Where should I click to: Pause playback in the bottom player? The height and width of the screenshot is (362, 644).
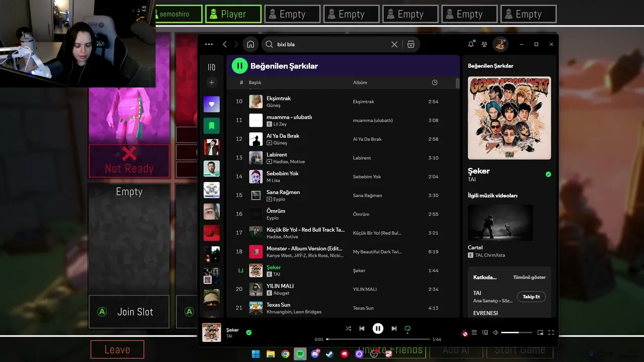(378, 328)
